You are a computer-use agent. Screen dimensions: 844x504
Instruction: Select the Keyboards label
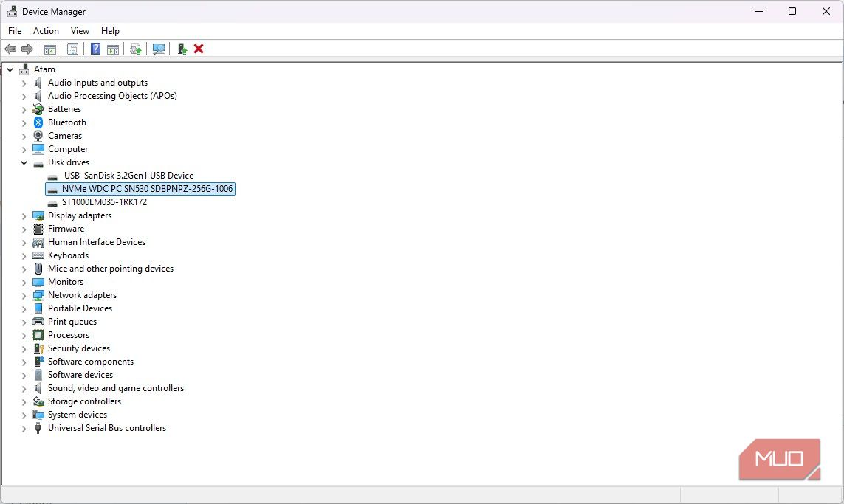click(x=68, y=255)
